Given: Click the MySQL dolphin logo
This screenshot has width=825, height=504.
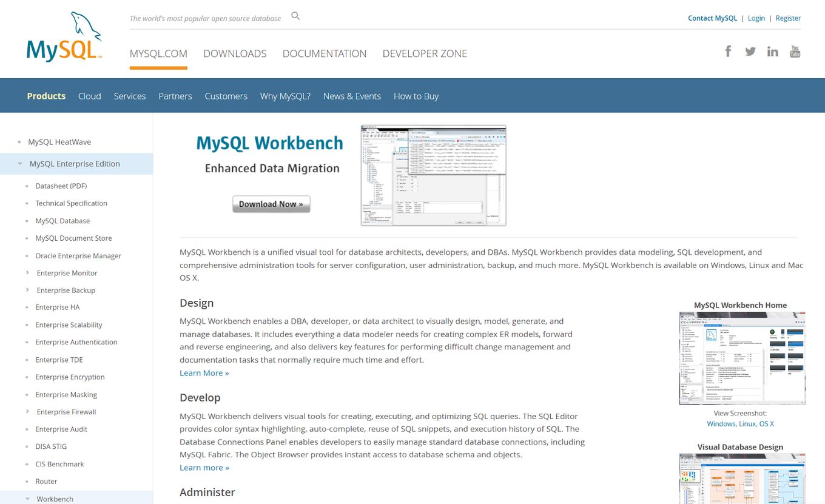Looking at the screenshot, I should [64, 36].
